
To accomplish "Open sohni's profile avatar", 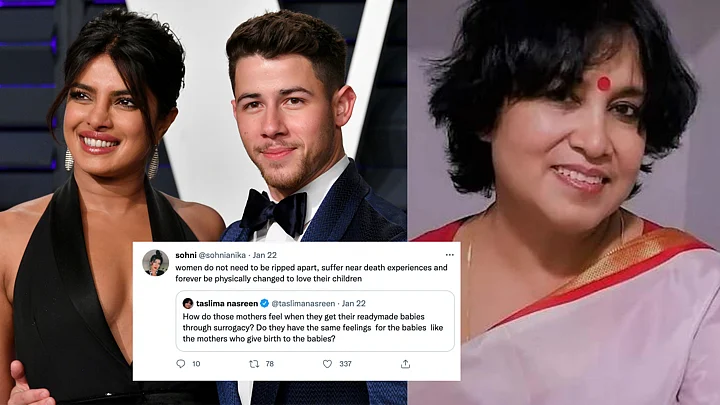I will point(156,263).
